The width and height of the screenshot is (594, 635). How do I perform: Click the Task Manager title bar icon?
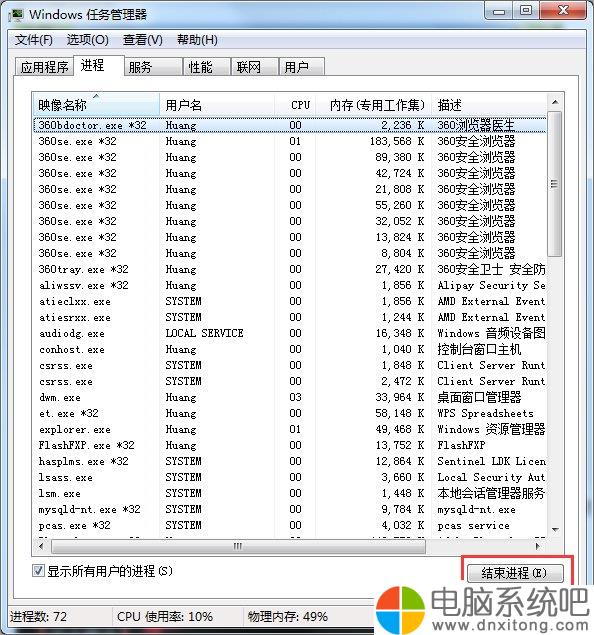tap(16, 15)
